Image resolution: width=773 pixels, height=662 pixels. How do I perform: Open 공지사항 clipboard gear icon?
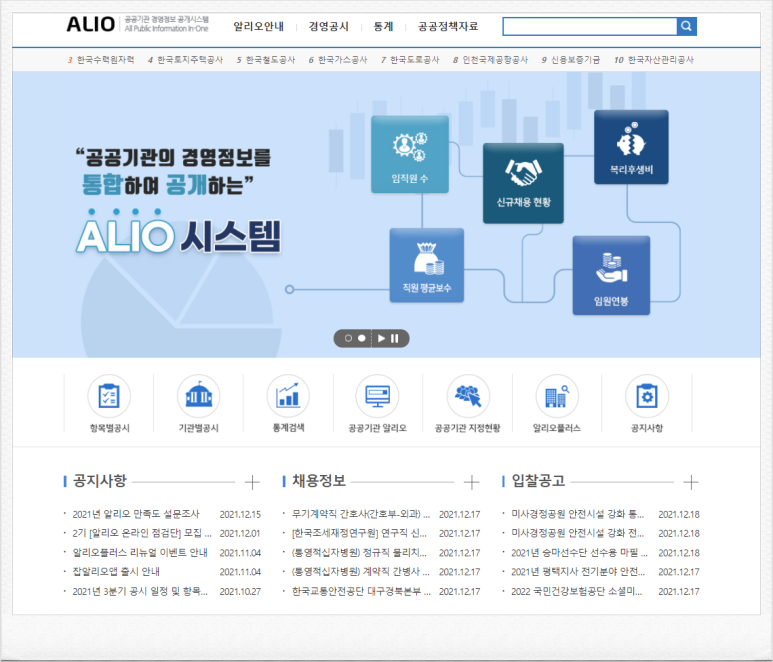(x=647, y=396)
